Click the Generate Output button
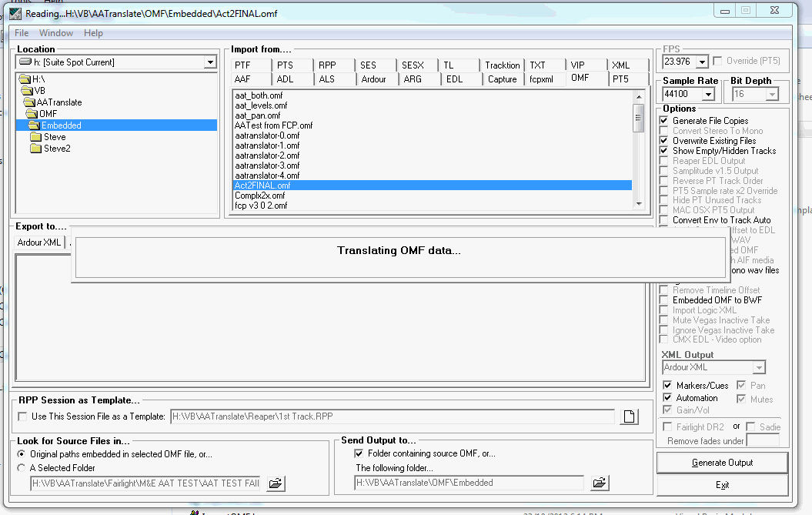The height and width of the screenshot is (515, 812). click(722, 463)
